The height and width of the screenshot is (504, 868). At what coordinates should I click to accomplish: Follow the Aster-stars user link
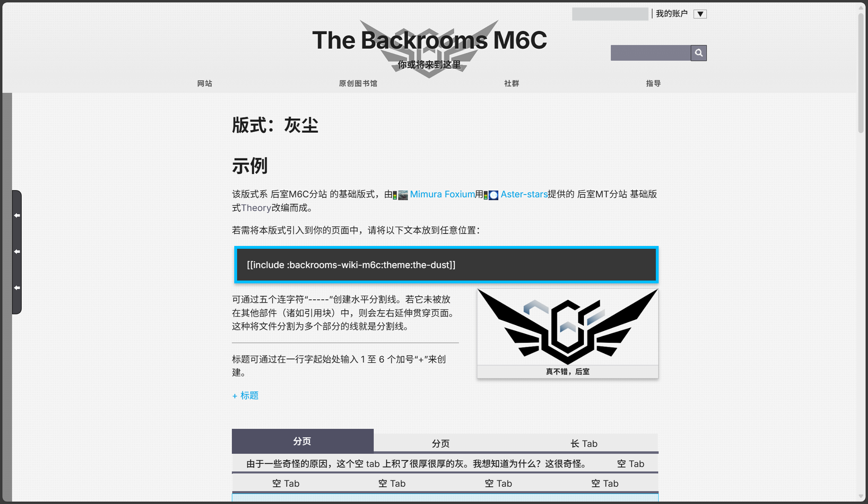point(523,195)
